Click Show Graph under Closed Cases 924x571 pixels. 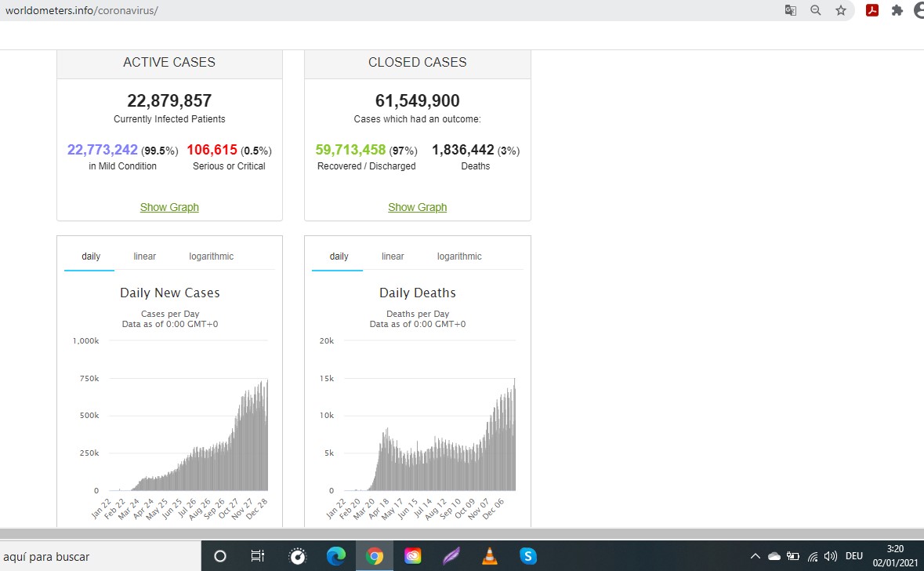click(417, 207)
